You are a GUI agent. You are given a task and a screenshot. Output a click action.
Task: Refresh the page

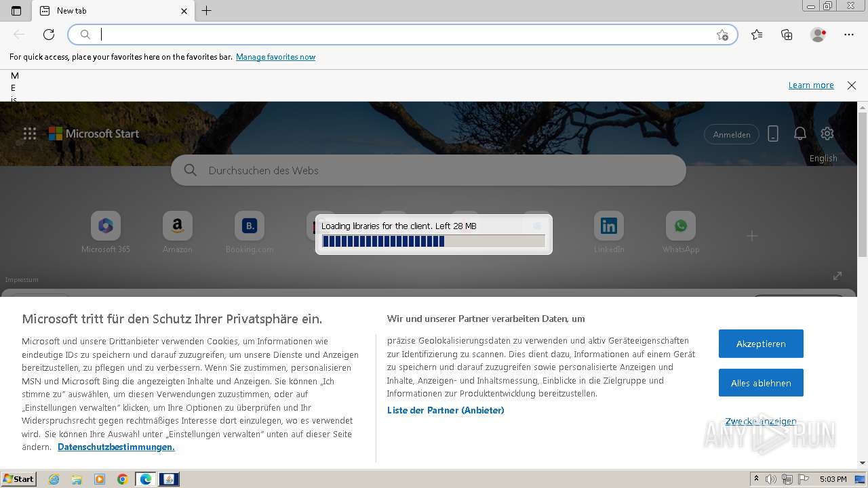(49, 35)
